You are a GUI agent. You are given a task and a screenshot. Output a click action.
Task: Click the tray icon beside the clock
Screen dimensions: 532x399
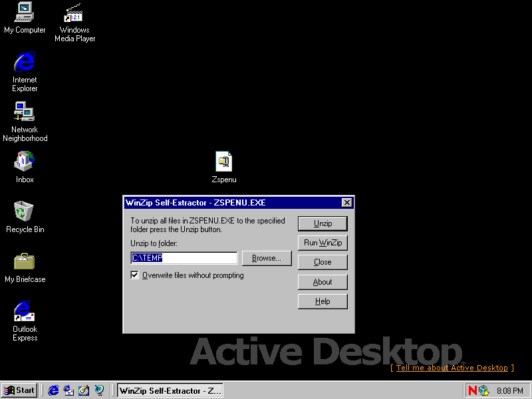(x=484, y=391)
